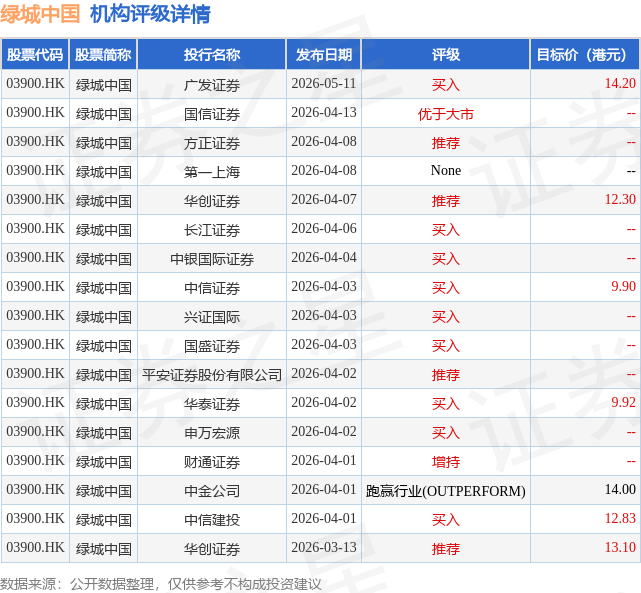Screen dimensions: 641x593
Task: Select the 国盛证券 cell
Action: (x=212, y=346)
